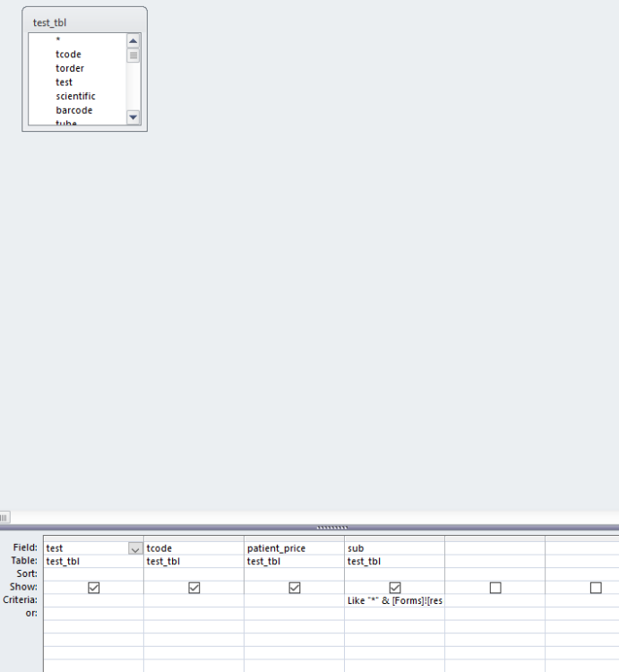Screen dimensions: 619x672
Task: Uncheck Show box for patient_price column
Action: coord(295,588)
